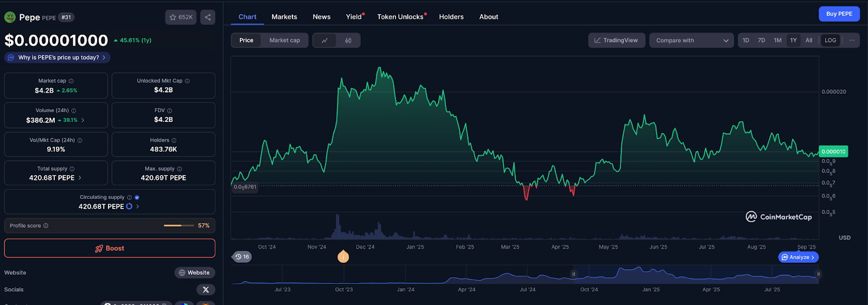Image resolution: width=868 pixels, height=305 pixels.
Task: Click Max. supply info icon
Action: [x=180, y=169]
